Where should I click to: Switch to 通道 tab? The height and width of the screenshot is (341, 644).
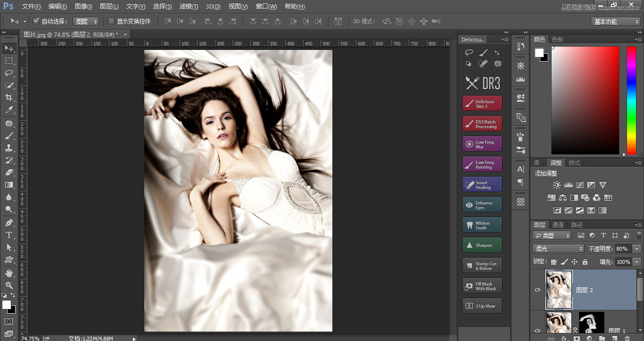558,225
